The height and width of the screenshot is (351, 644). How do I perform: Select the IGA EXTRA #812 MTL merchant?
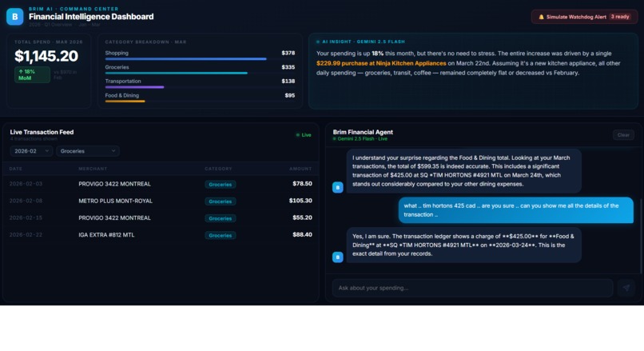point(106,235)
